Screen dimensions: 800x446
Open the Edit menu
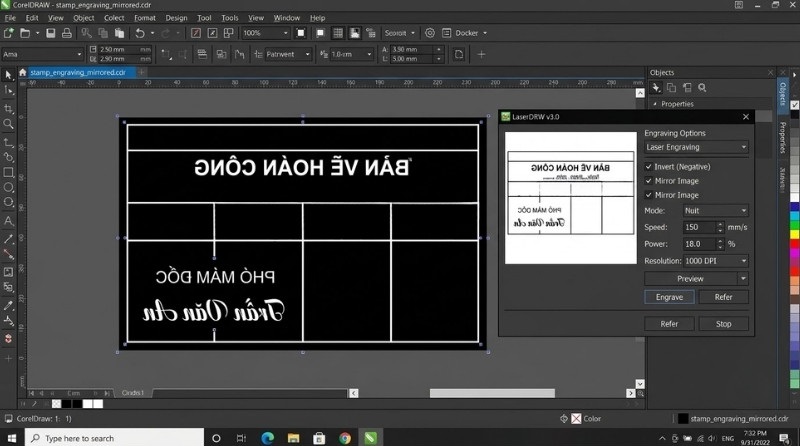[x=32, y=18]
